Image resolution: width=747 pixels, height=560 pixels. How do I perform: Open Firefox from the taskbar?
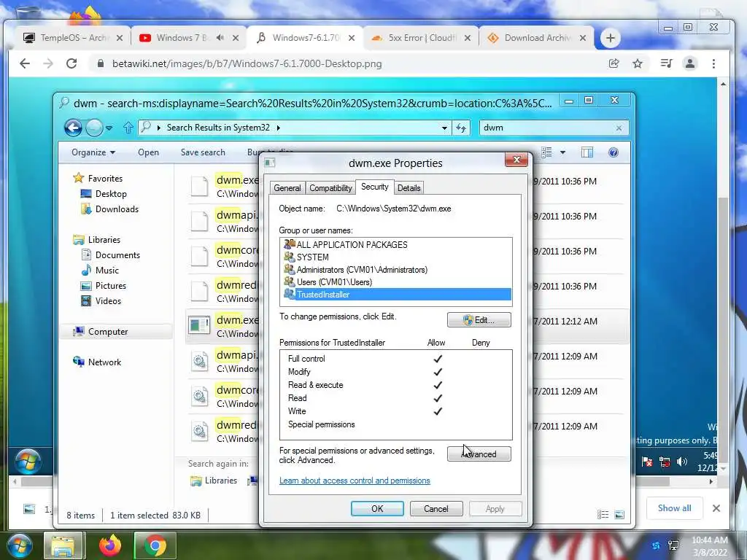pos(110,545)
